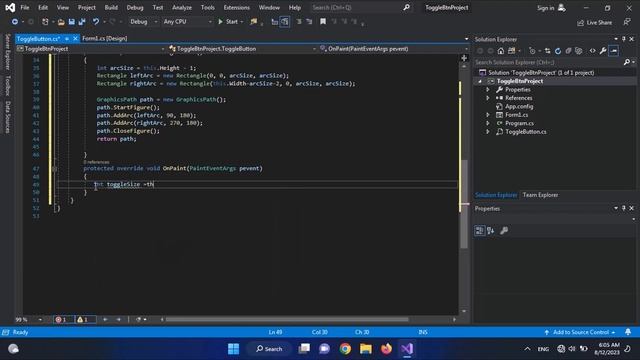Click the Start debugging button
The image size is (640, 360).
pyautogui.click(x=230, y=22)
